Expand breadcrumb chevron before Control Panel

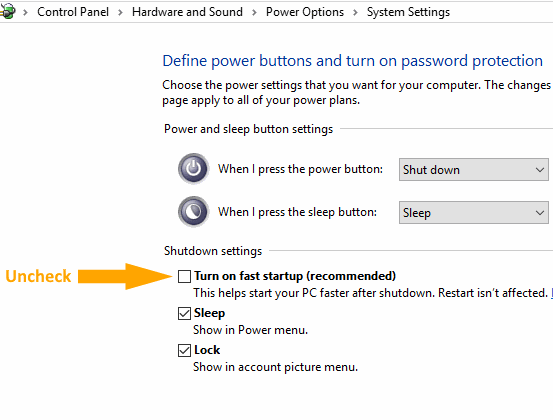pyautogui.click(x=25, y=12)
